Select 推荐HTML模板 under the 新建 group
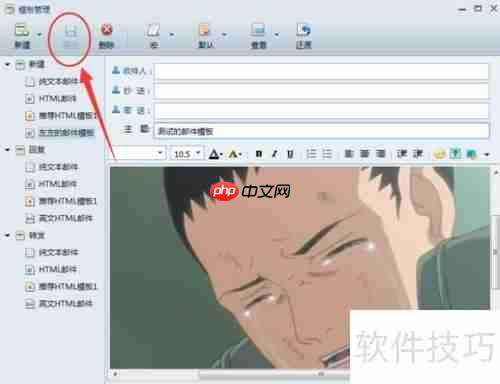 click(x=67, y=115)
